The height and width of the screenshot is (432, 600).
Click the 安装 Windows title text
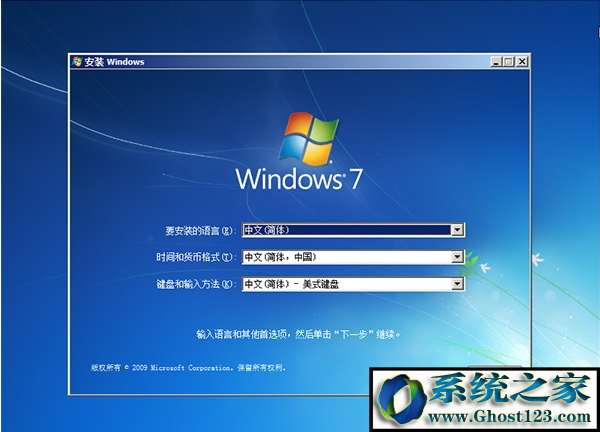click(x=114, y=62)
